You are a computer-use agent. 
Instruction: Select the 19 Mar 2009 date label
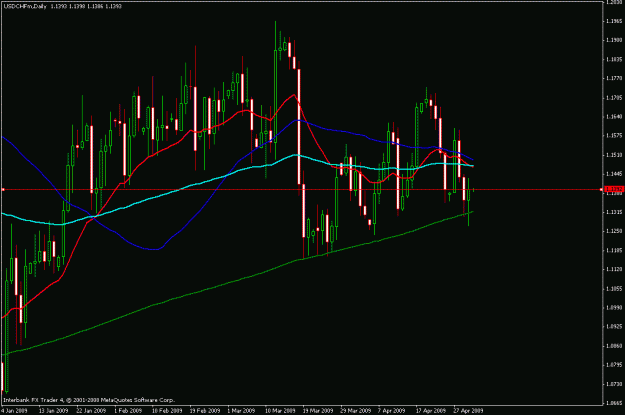tap(318, 410)
